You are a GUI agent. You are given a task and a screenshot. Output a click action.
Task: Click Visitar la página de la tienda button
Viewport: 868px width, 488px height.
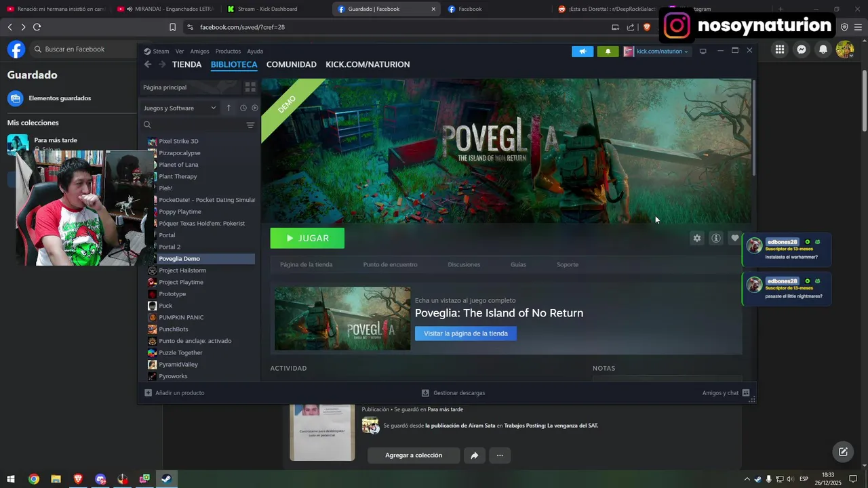(x=466, y=333)
